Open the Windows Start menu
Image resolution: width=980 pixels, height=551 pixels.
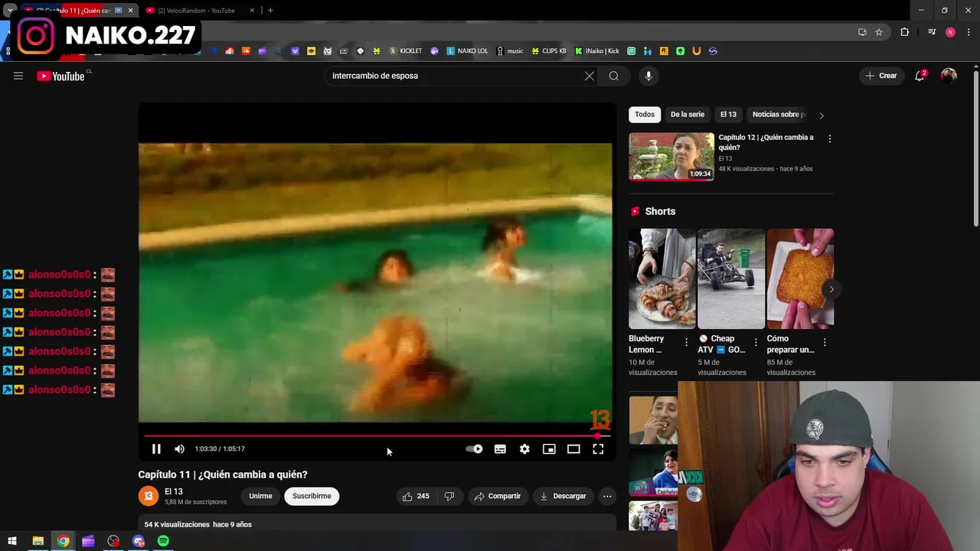click(12, 542)
